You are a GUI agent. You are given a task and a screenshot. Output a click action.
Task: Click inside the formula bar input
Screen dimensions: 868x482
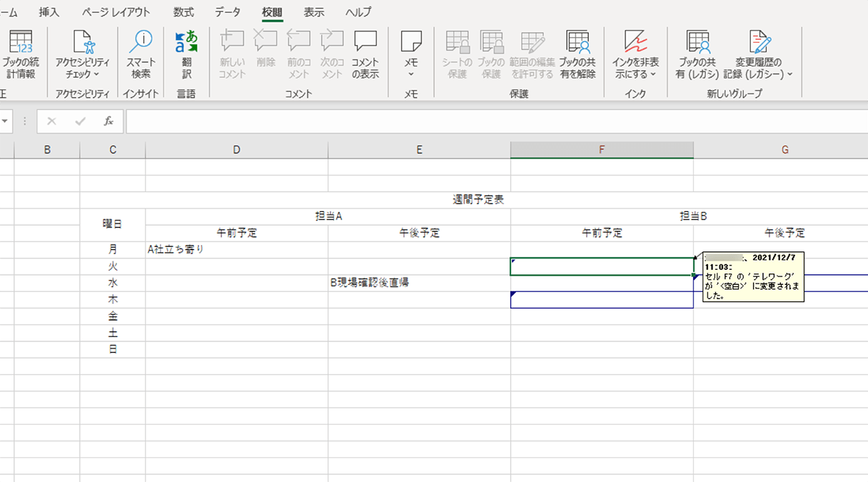[497, 121]
